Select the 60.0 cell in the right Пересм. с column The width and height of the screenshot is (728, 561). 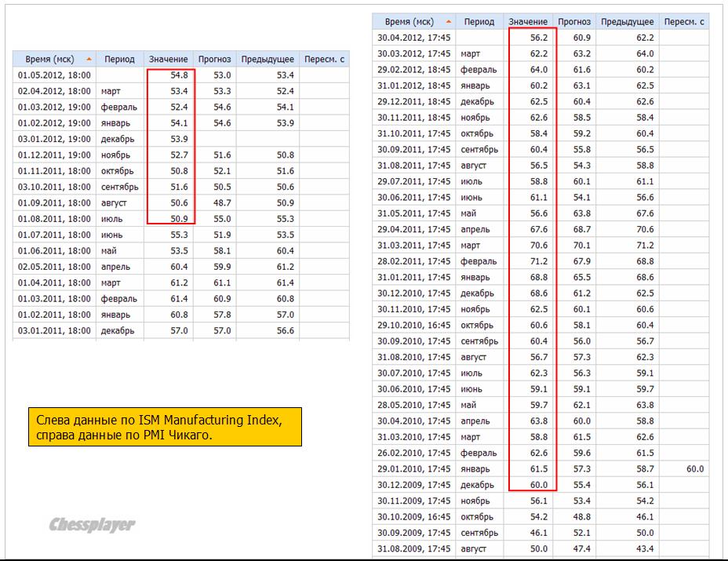(694, 468)
